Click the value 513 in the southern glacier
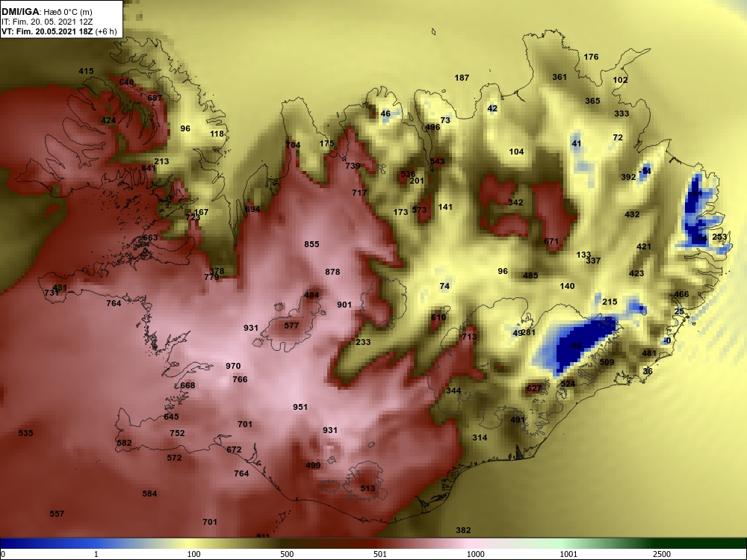The height and width of the screenshot is (560, 747). tap(368, 488)
